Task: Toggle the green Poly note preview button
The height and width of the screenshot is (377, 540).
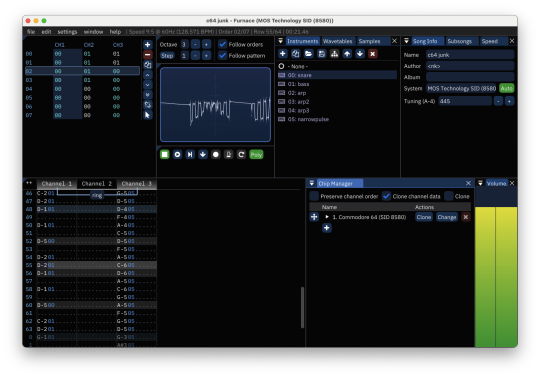Action: point(256,155)
